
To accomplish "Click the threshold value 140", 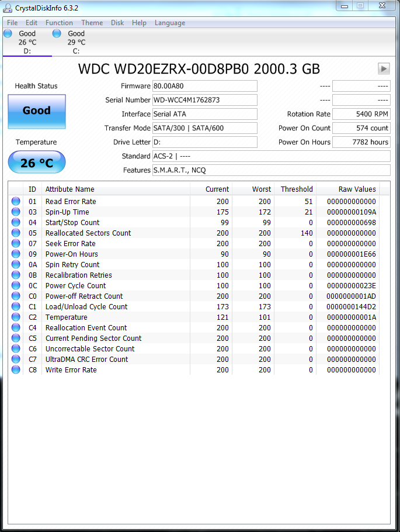I will coord(307,233).
